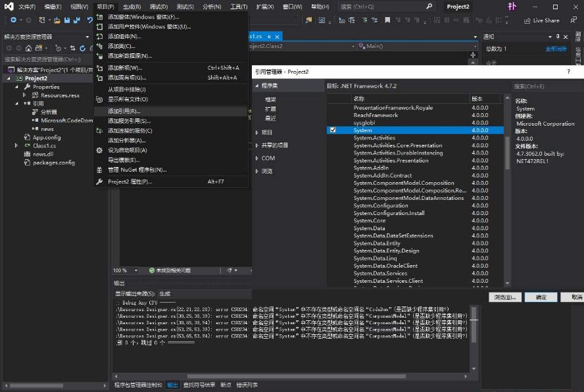The image size is (584, 392).
Task: Choose 管理 NuGet 程序包 menu item
Action: coord(137,170)
